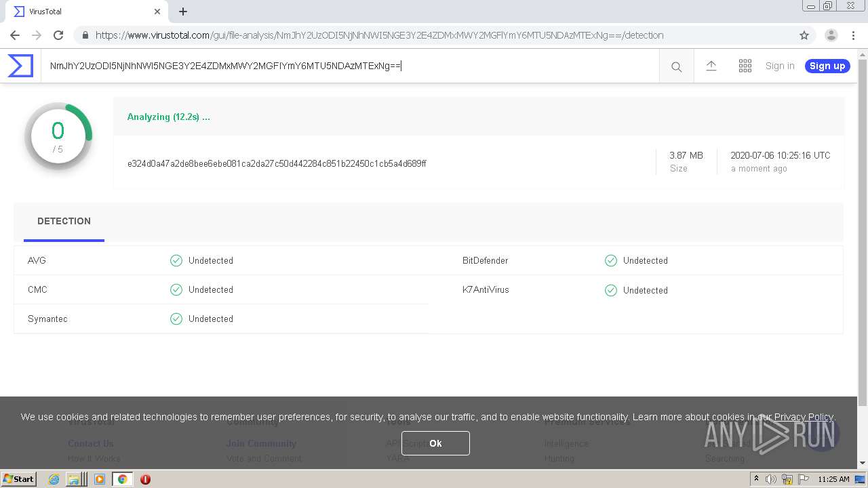Click the CMC undetected check icon
Image resolution: width=868 pixels, height=488 pixels.
[x=176, y=289]
